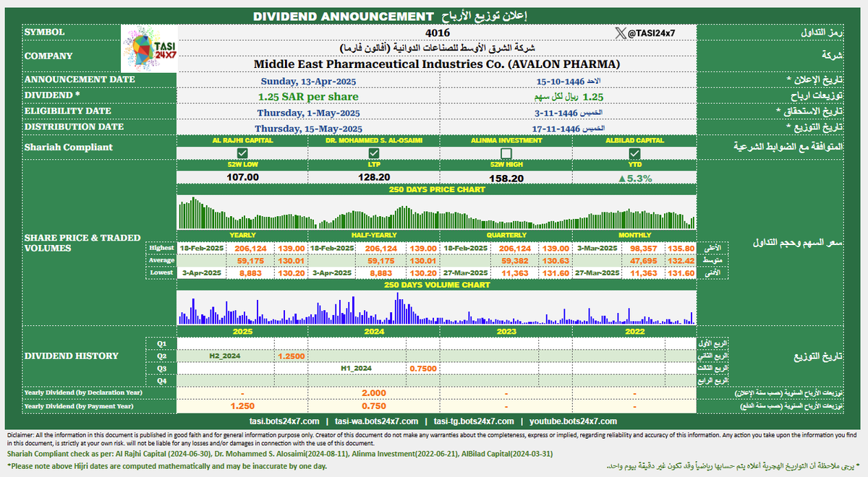Click the 0.7500 dividend amount cell
This screenshot has height=477, width=868.
pos(423,368)
